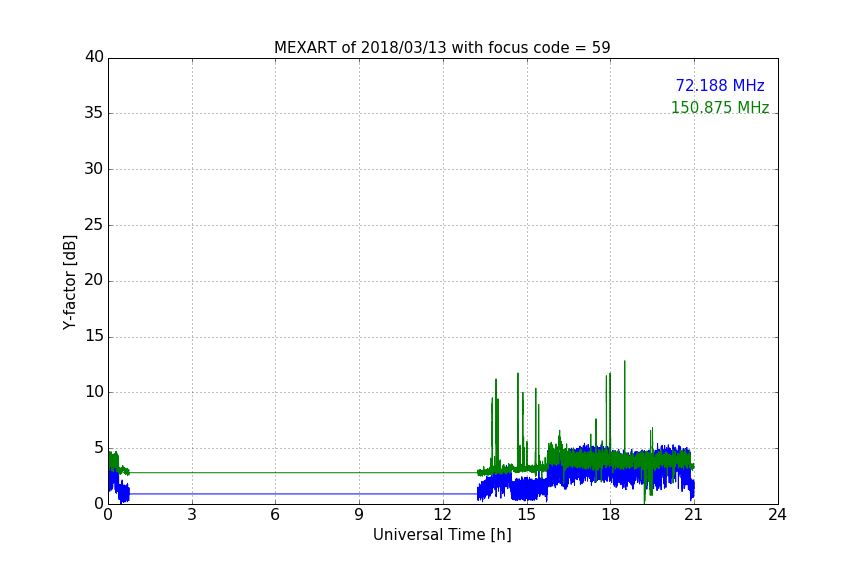The height and width of the screenshot is (576, 864).
Task: Click the y-axis tick label 30
Action: (x=94, y=169)
